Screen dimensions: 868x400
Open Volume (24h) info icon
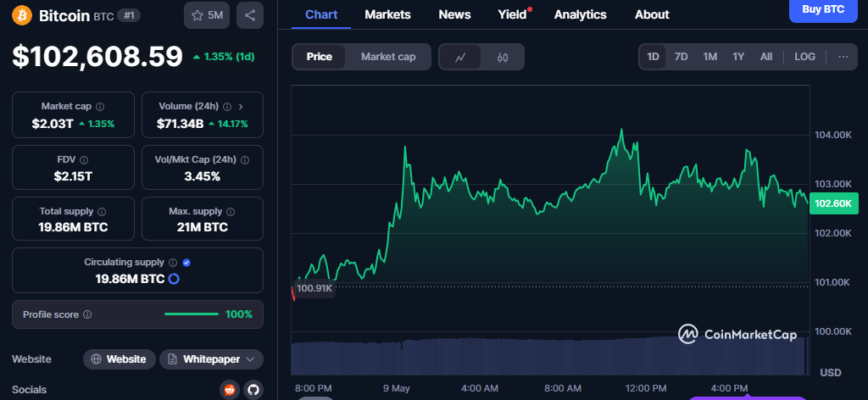tap(227, 106)
